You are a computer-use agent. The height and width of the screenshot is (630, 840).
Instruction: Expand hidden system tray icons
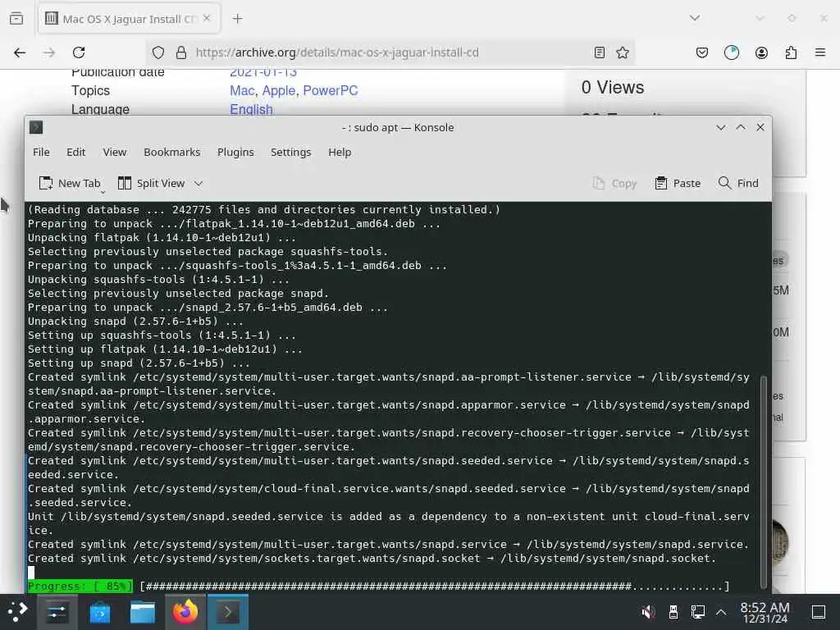pos(721,612)
